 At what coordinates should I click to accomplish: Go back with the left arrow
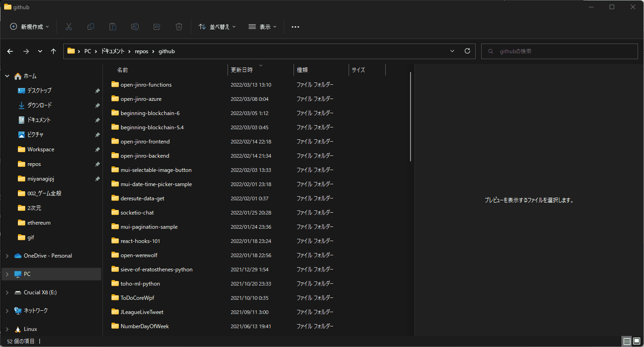(10, 51)
